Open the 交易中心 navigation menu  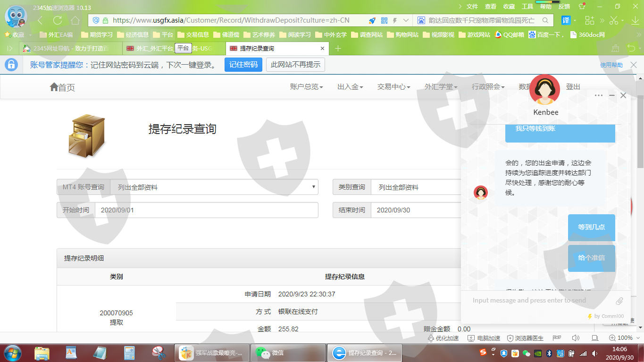[393, 87]
